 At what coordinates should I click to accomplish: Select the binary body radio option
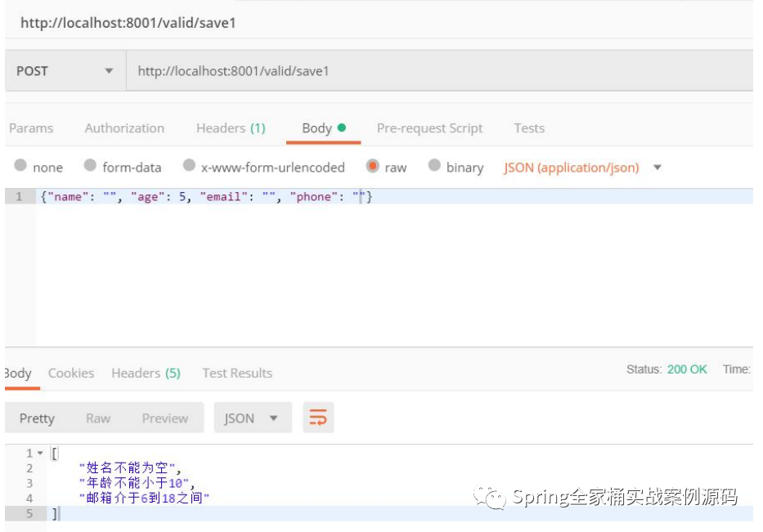(434, 165)
